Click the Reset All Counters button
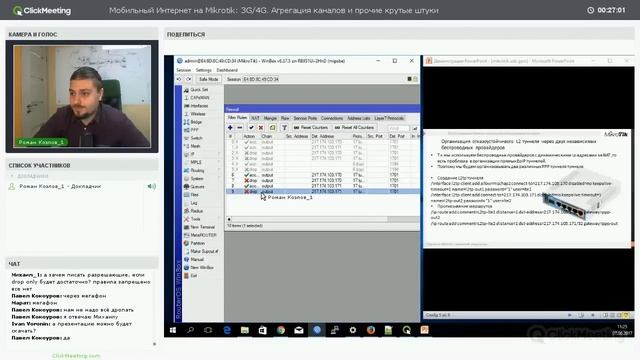 pos(354,128)
